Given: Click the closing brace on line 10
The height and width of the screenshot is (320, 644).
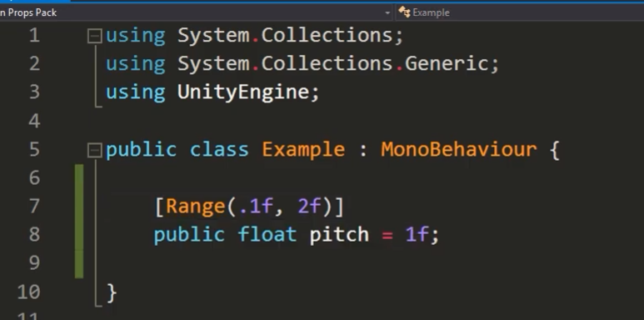Looking at the screenshot, I should [x=112, y=292].
